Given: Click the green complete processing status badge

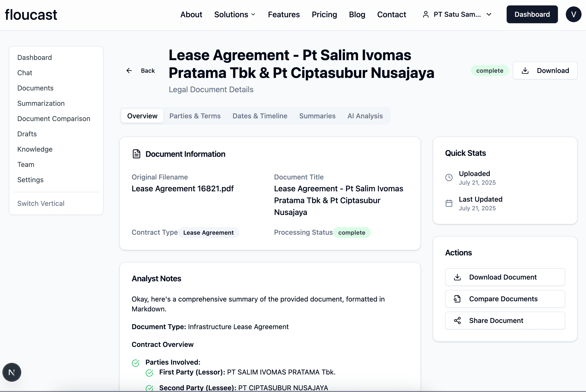Looking at the screenshot, I should point(352,232).
